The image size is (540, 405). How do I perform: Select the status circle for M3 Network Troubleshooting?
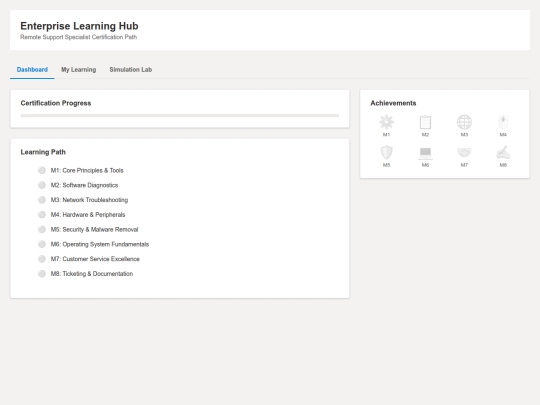click(42, 200)
